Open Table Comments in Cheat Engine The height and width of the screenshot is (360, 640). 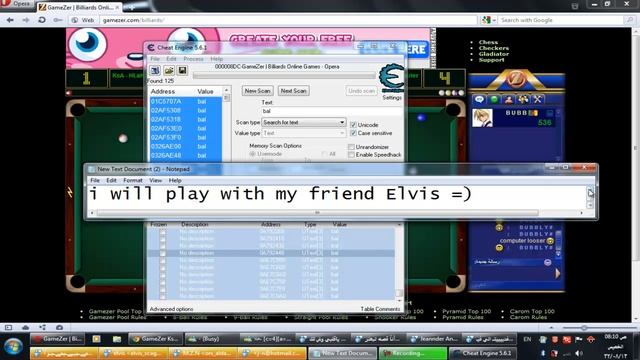[x=380, y=309]
